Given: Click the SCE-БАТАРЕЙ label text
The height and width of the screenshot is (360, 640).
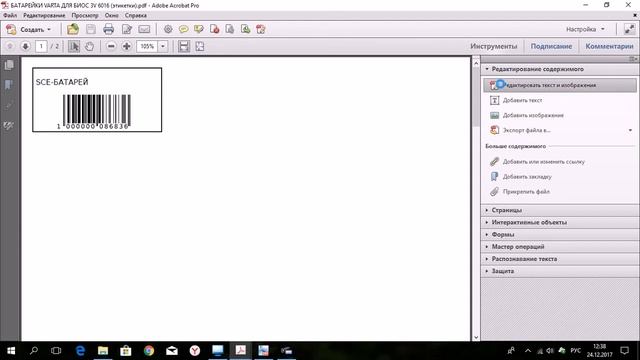Looking at the screenshot, I should 62,82.
